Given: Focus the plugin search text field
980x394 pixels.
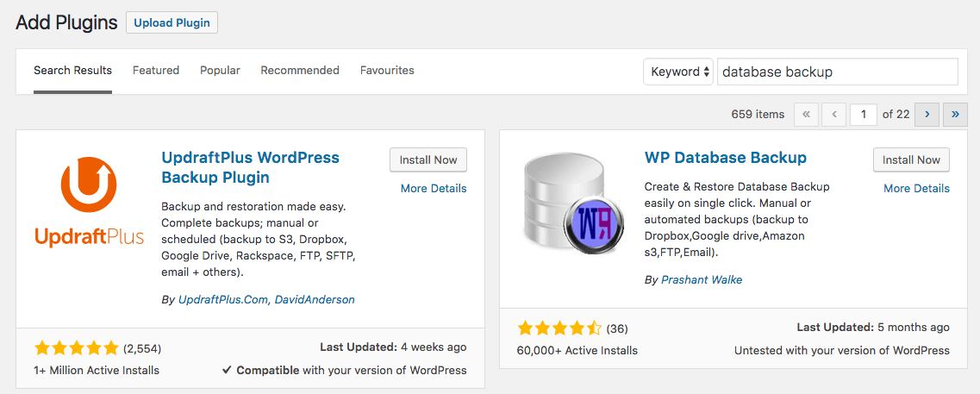Looking at the screenshot, I should (x=837, y=72).
